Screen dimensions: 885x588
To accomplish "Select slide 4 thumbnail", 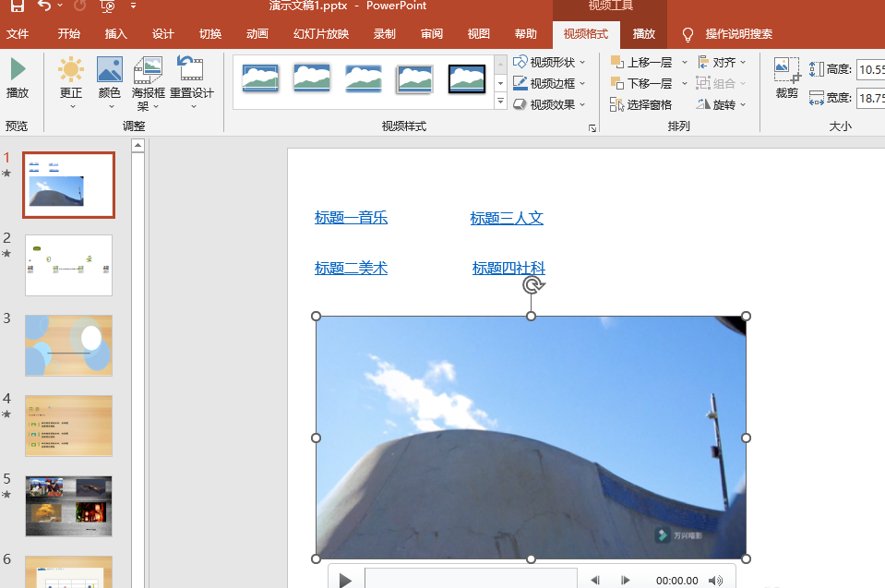I will pos(69,426).
